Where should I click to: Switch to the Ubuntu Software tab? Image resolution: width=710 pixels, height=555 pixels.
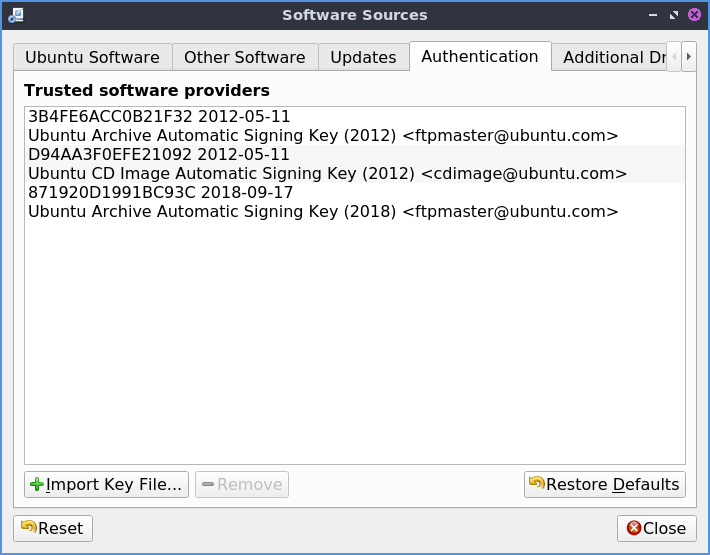tap(92, 57)
